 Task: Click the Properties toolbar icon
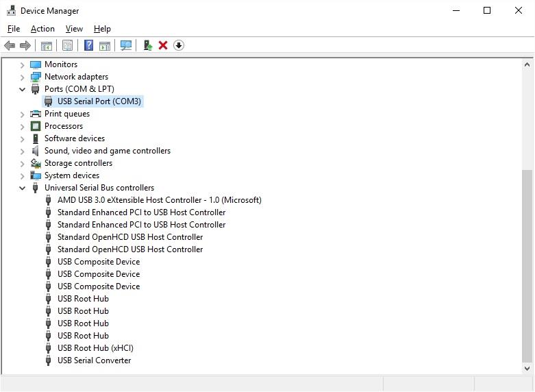(x=67, y=45)
